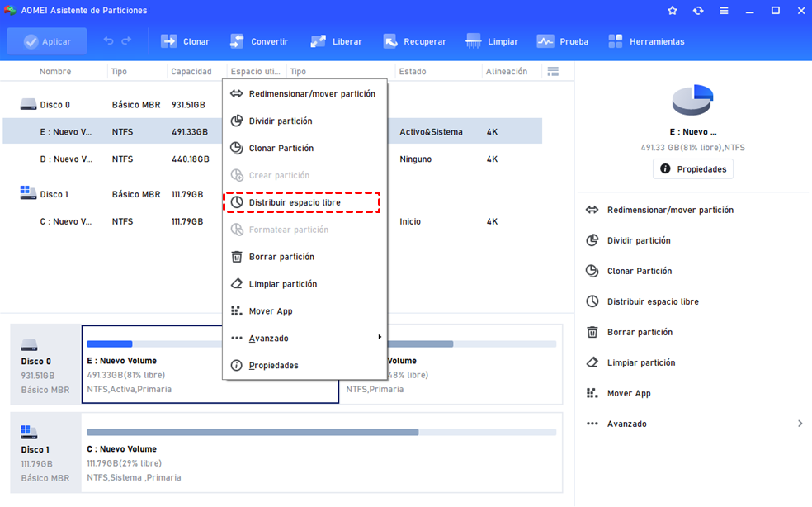Open the Recuperar tool
The image size is (812, 507).
(x=391, y=41)
